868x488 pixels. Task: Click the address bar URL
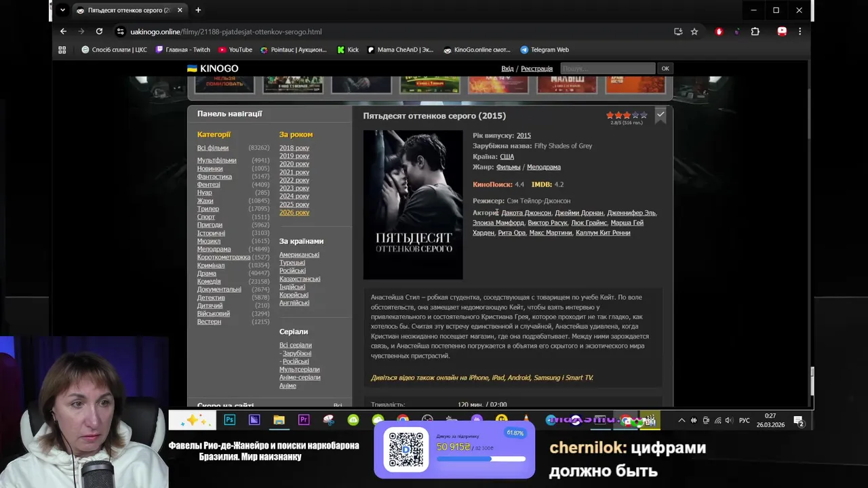coord(226,31)
